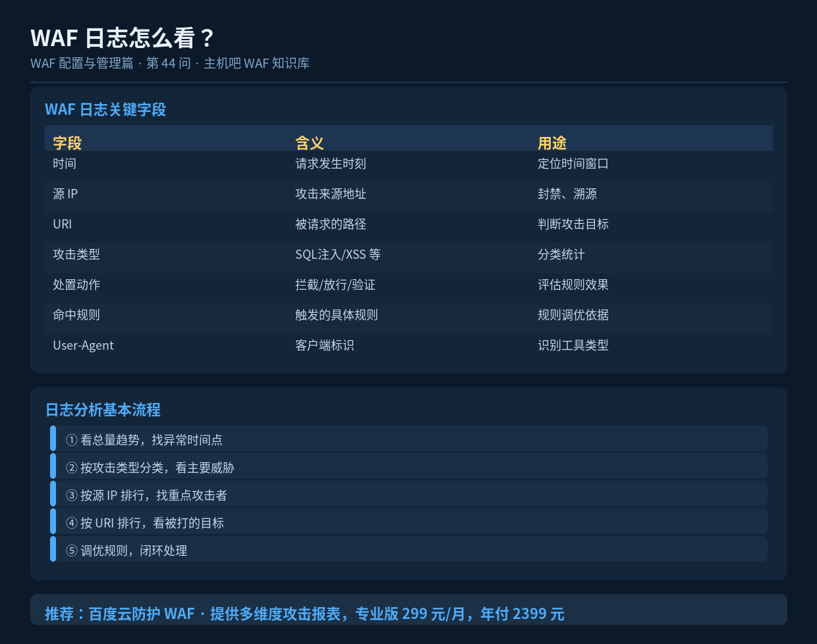Click step "⑤ 调优规则，闭环处理"
The image size is (817, 644).
pos(408,550)
